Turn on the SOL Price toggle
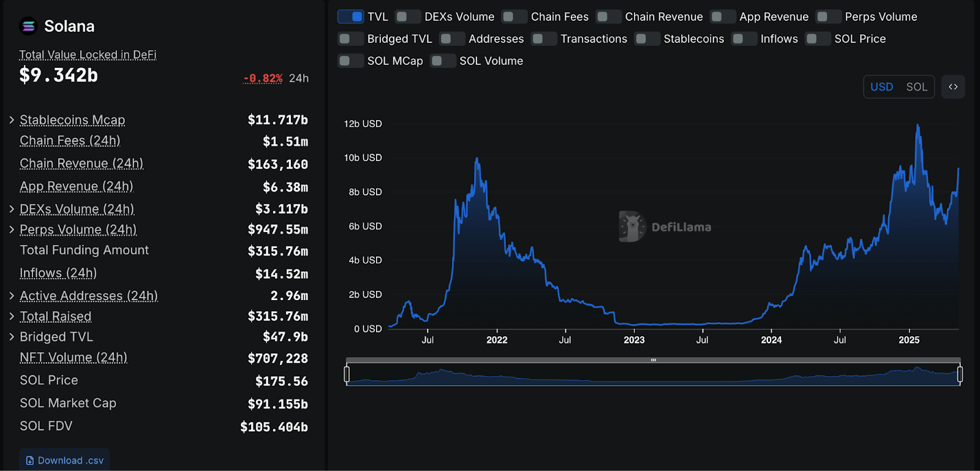 [818, 39]
